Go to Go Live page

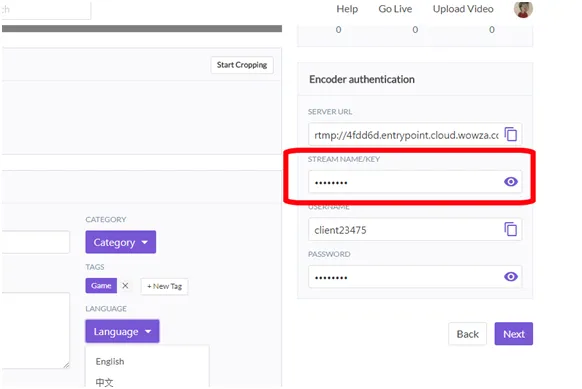(x=395, y=9)
